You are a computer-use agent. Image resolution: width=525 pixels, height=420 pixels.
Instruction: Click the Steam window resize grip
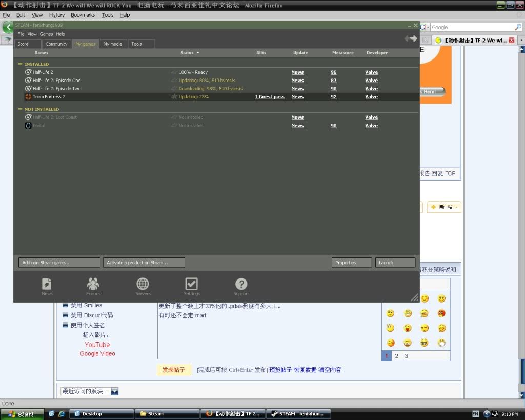(x=414, y=297)
